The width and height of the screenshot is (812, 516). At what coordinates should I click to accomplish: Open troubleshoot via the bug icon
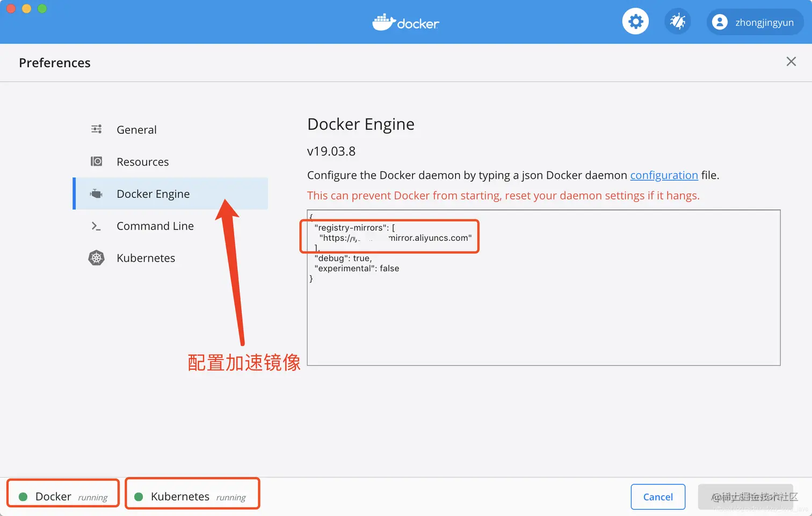click(x=678, y=21)
